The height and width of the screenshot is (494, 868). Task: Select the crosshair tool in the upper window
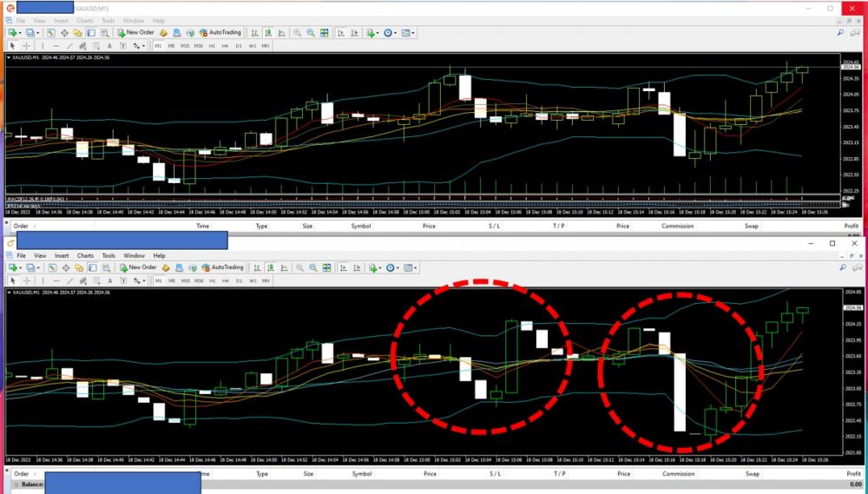(x=26, y=45)
